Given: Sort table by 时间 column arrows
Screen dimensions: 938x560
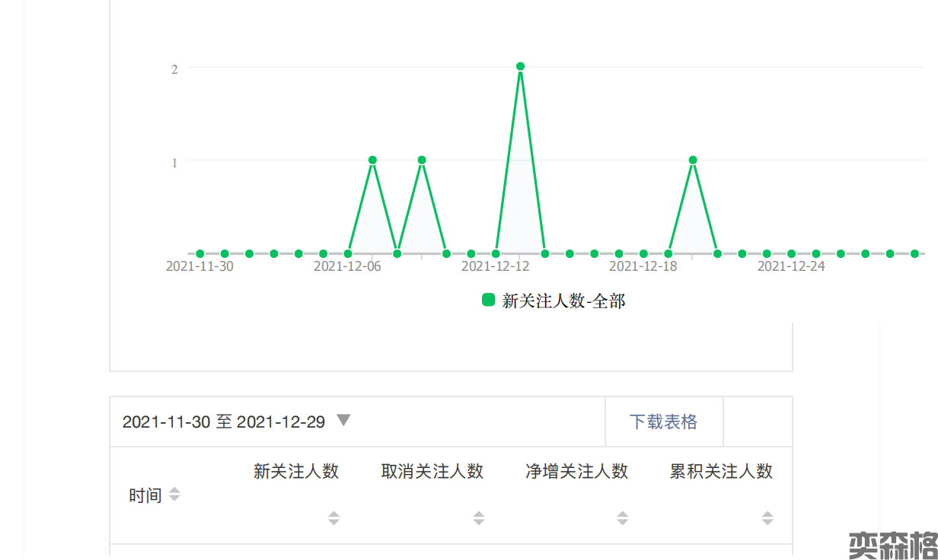Looking at the screenshot, I should [174, 495].
